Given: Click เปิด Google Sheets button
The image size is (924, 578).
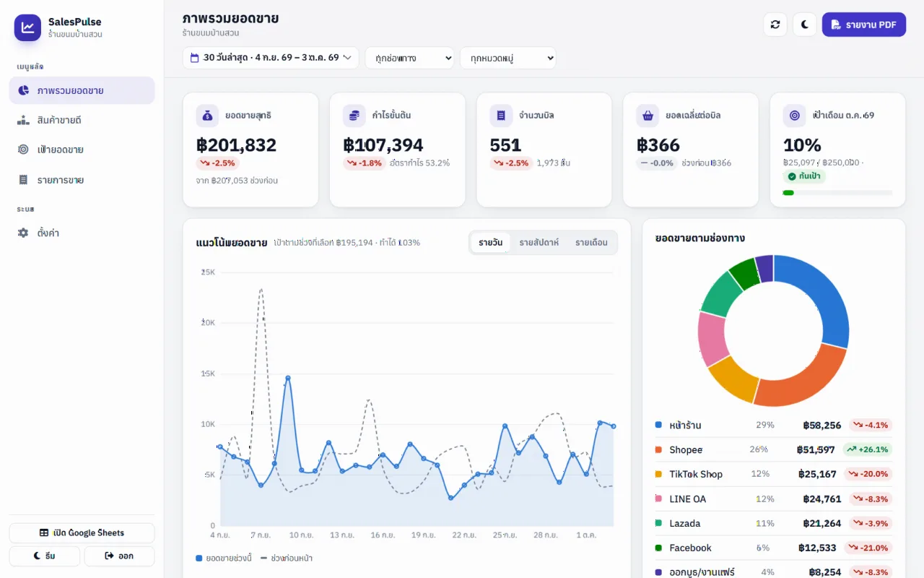Looking at the screenshot, I should pyautogui.click(x=82, y=533).
